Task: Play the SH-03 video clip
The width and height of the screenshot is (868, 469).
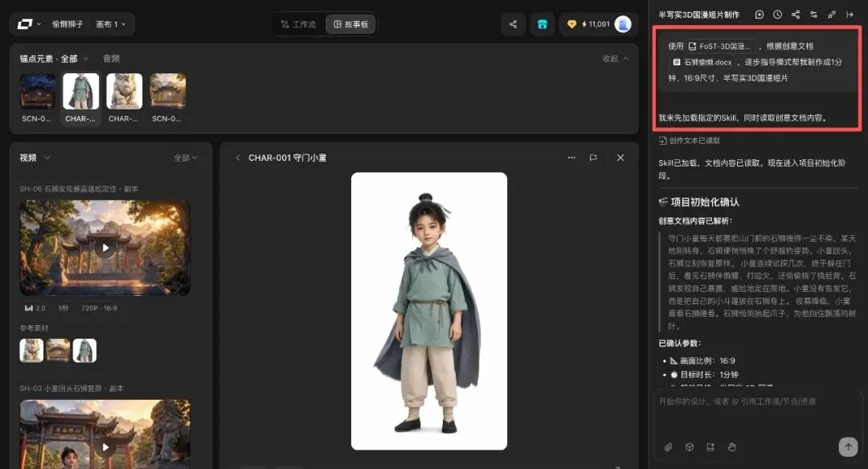Action: pyautogui.click(x=105, y=446)
